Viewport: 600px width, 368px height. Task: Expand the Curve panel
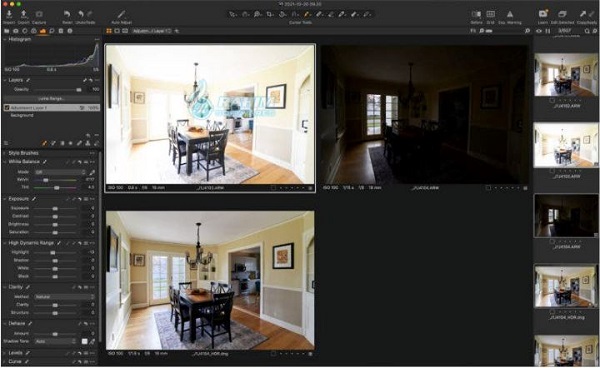pos(5,361)
